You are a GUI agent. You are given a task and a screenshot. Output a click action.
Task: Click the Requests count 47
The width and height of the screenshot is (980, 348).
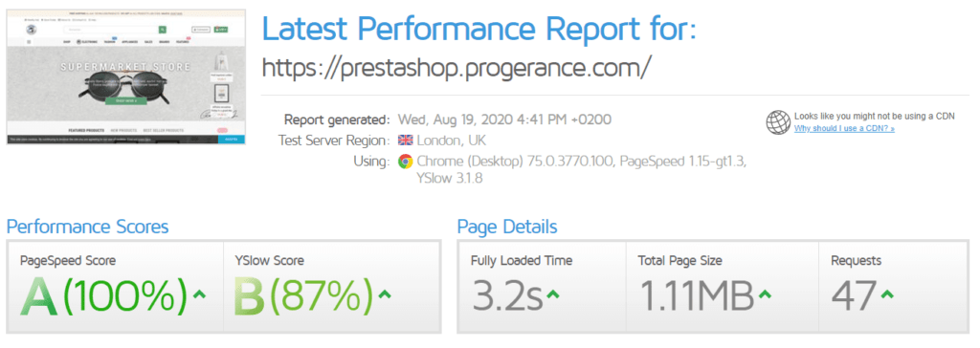tap(854, 293)
